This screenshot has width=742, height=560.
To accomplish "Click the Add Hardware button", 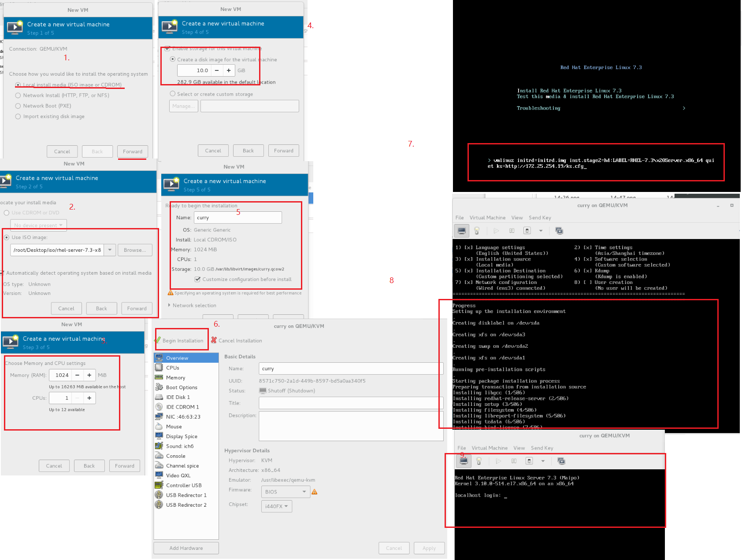I will pyautogui.click(x=186, y=548).
